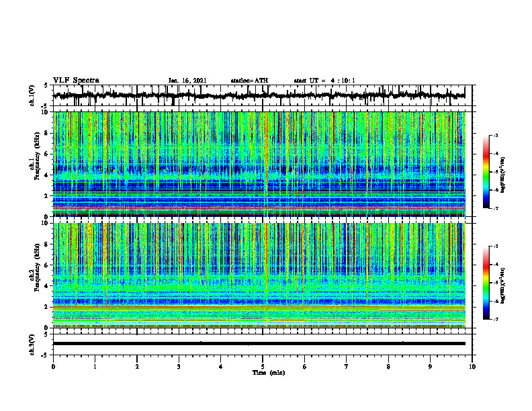Image resolution: width=532 pixels, height=411 pixels.
Task: Click the ch.1 "Frequency (kHz)" axis label
Action: point(37,156)
